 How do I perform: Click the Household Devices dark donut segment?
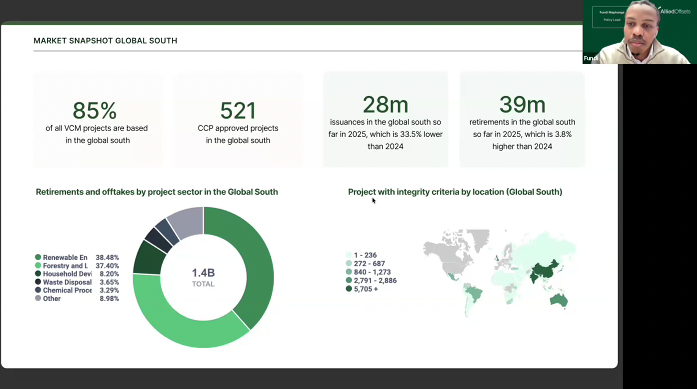tap(148, 259)
